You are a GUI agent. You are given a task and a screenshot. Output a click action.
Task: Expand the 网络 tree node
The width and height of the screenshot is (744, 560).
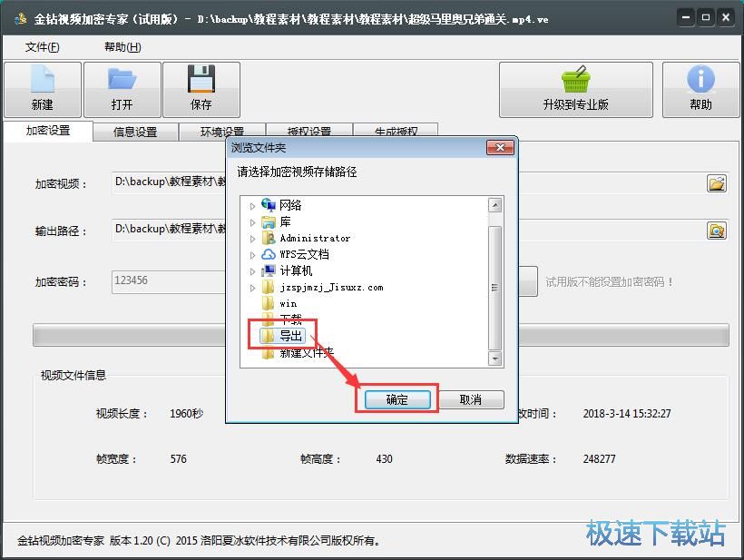click(x=252, y=206)
